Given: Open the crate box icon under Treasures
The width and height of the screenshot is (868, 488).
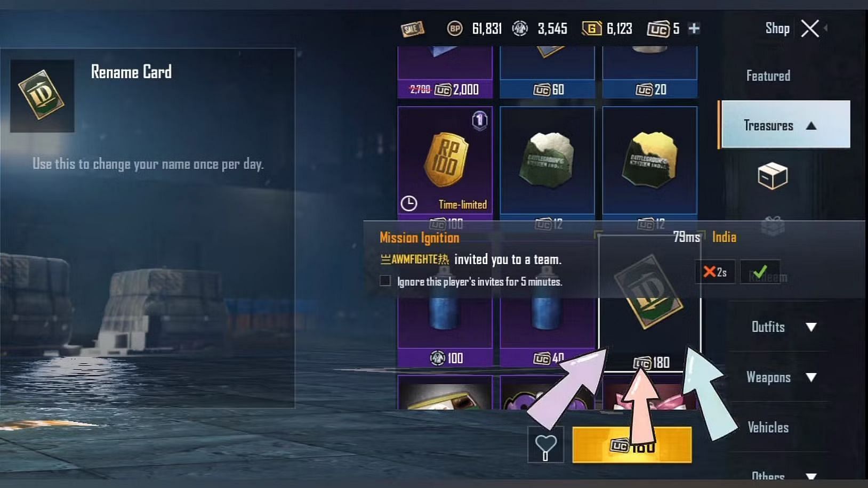Looking at the screenshot, I should coord(773,176).
